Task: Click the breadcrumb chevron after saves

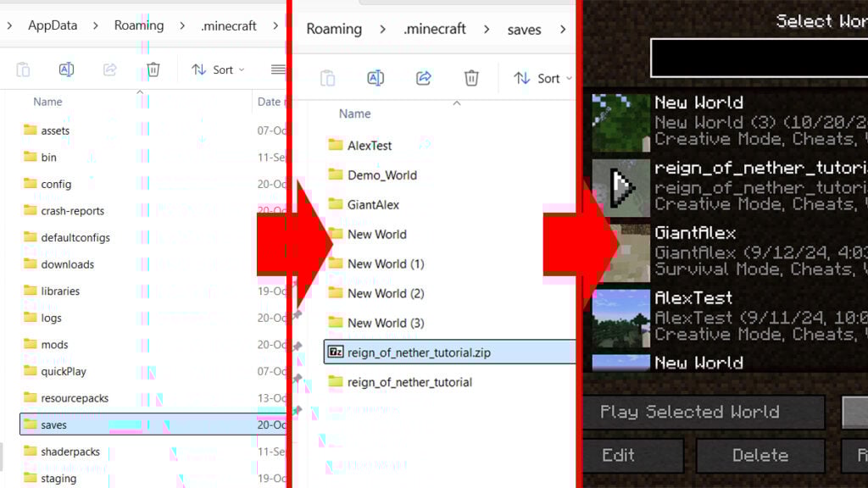Action: (562, 29)
